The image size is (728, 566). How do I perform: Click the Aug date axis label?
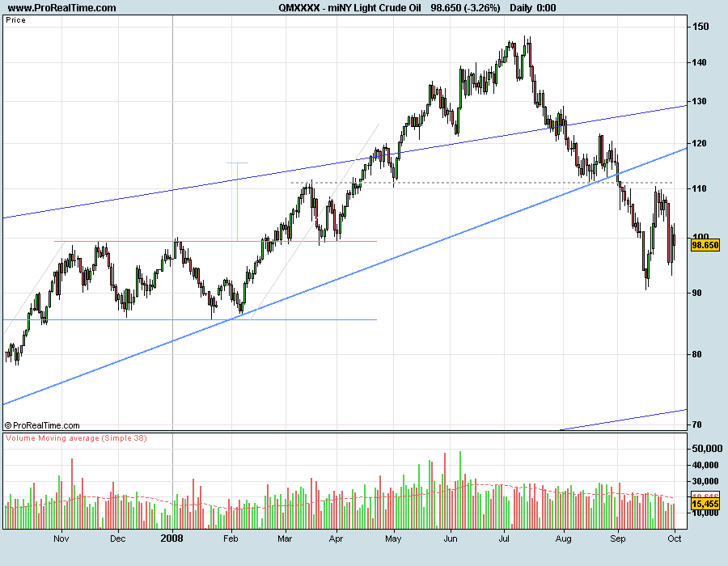tap(564, 539)
